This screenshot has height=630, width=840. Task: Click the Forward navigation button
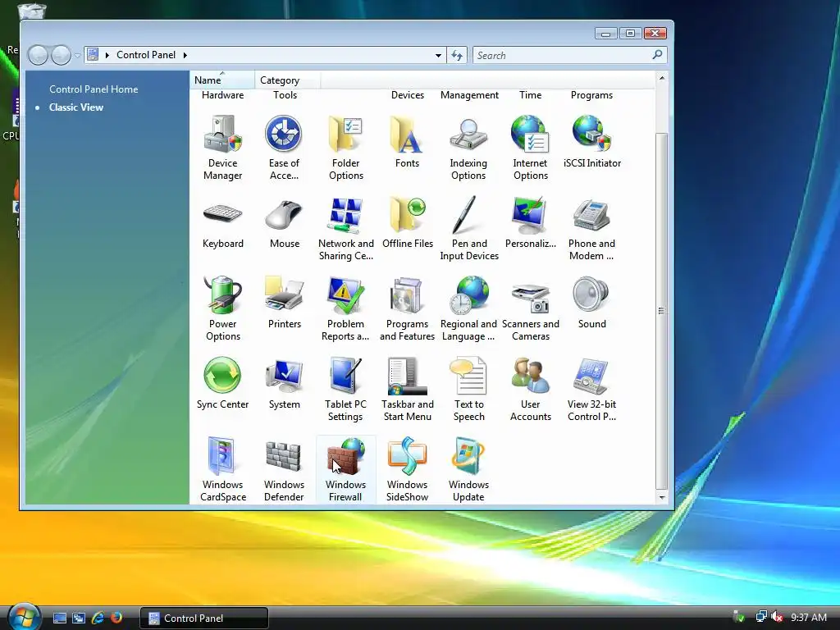click(61, 55)
